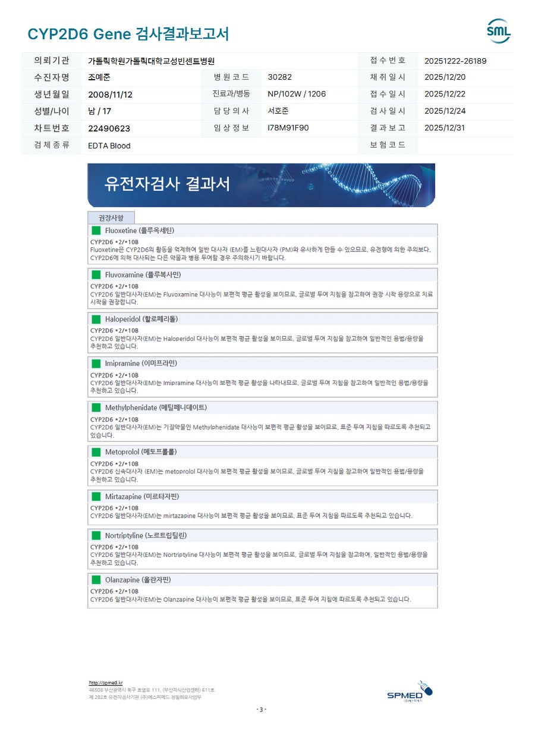
Task: Click the 병원코드 field label
Action: point(231,77)
